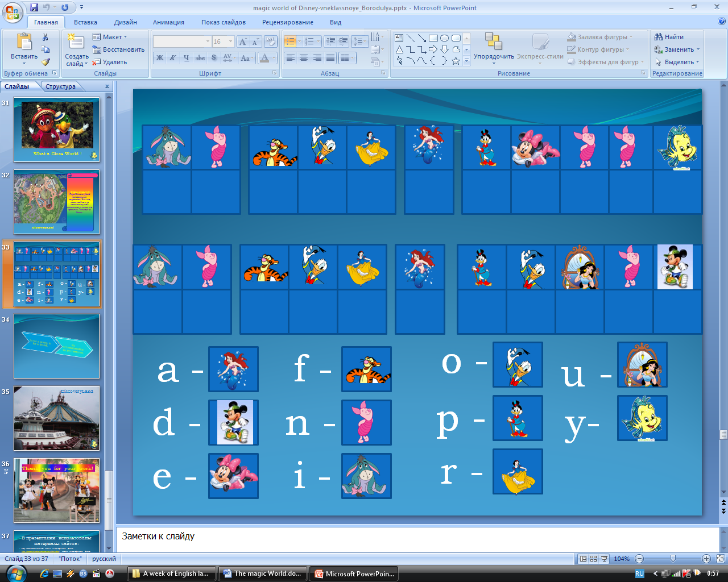Toggle underline Ч formatting
This screenshot has height=582, width=728.
186,58
